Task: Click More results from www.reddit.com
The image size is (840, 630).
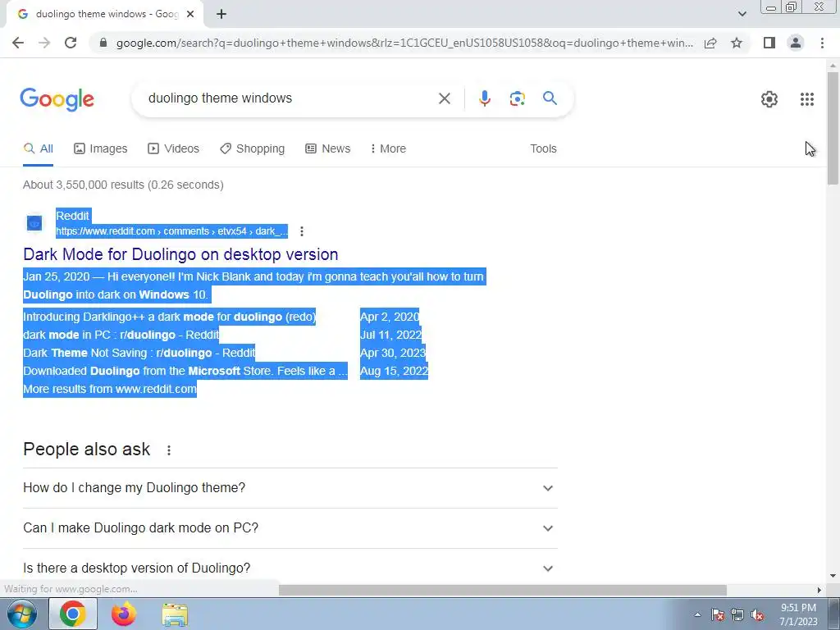Action: [110, 389]
